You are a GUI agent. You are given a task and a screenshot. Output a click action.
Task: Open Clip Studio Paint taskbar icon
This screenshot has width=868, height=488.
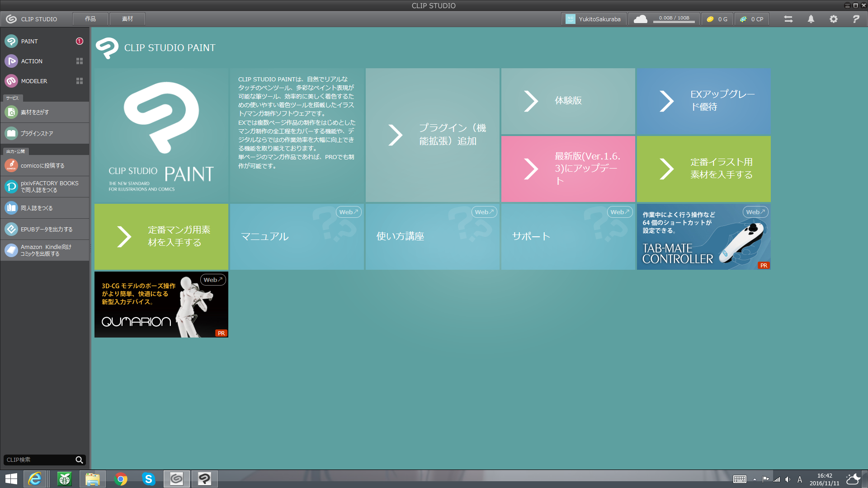[x=204, y=479]
